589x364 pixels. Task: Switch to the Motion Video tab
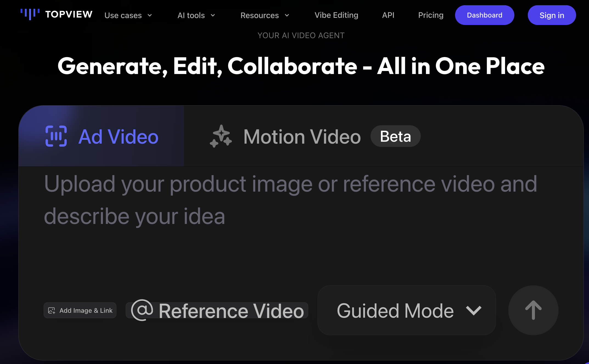(302, 136)
